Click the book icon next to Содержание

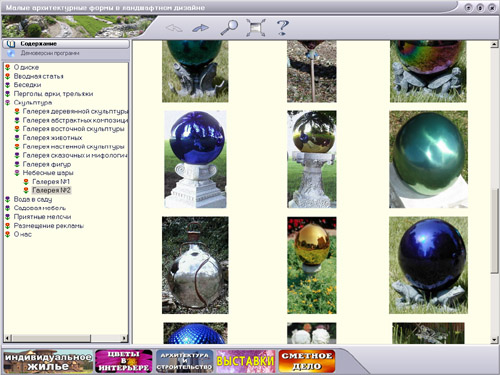coord(11,44)
